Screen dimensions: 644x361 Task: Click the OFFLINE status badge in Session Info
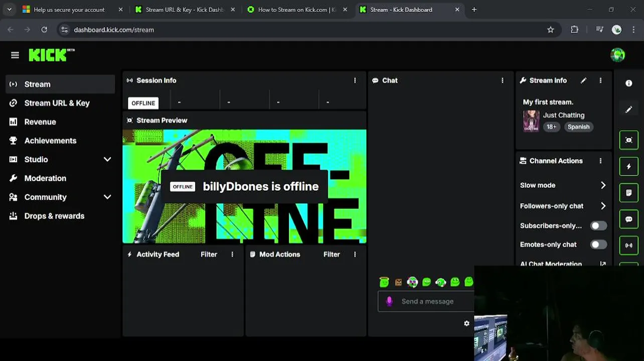143,103
